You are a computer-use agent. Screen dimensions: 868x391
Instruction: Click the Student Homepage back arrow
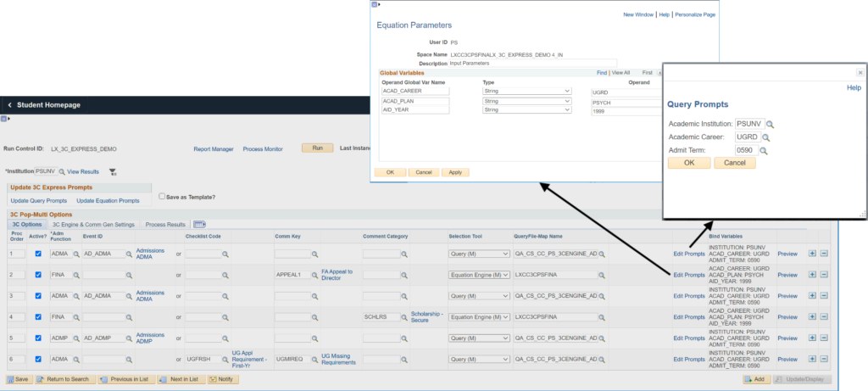coord(10,105)
